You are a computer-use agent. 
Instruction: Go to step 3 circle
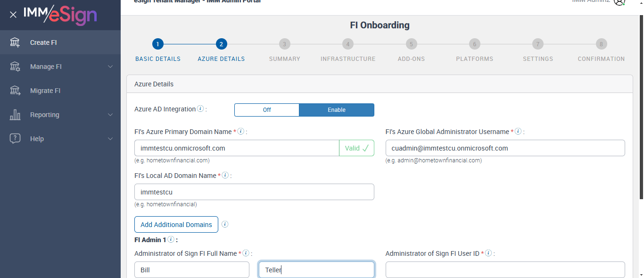(284, 44)
